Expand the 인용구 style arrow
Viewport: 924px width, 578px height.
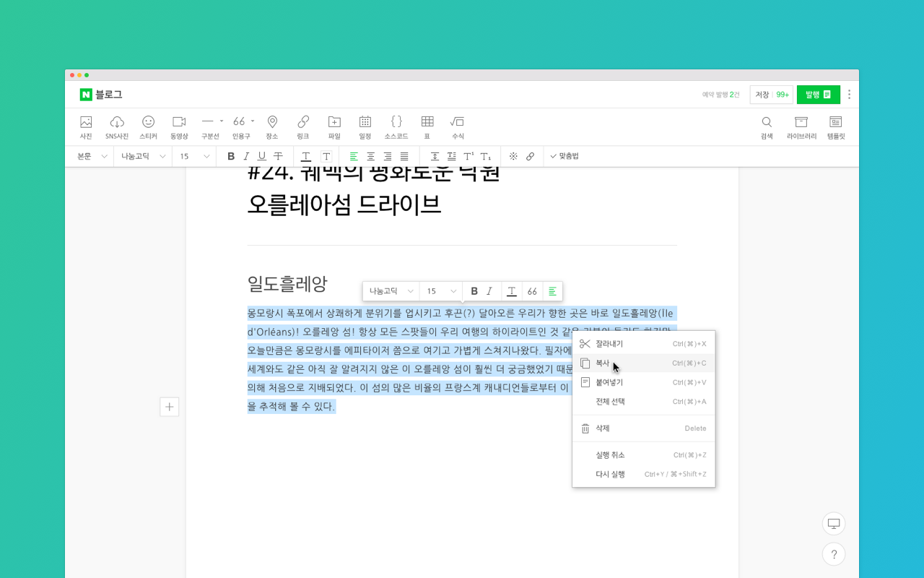point(253,121)
